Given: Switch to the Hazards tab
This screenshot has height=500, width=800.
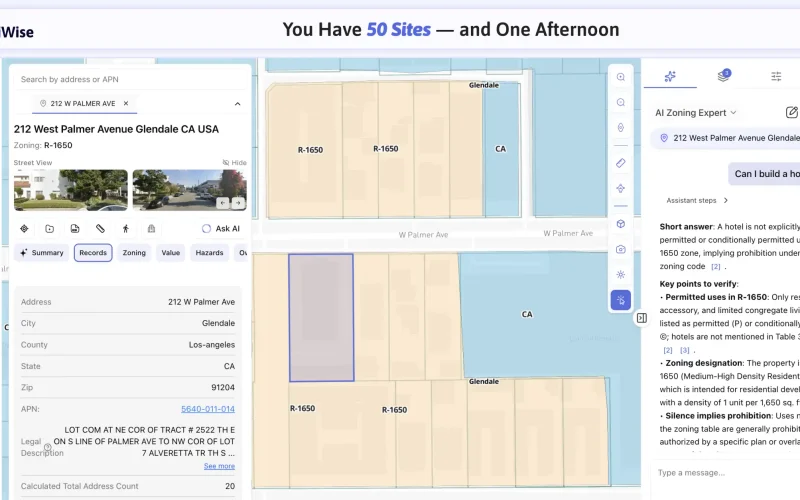Looking at the screenshot, I should click(209, 253).
